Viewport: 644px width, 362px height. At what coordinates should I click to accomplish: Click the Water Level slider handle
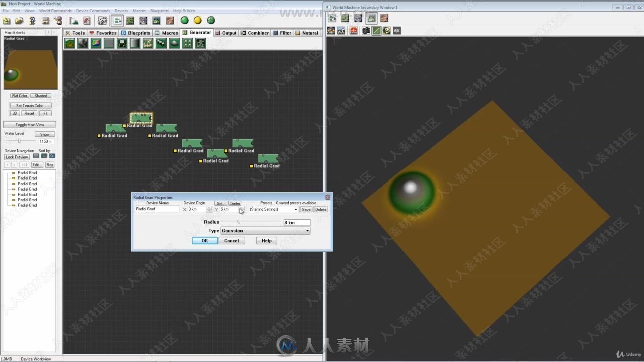(x=19, y=141)
